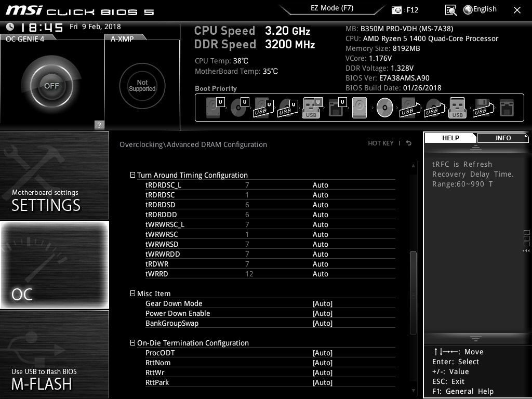Click the 18:45 time display

click(42, 27)
